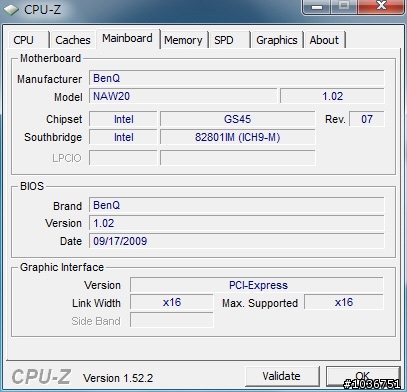
Task: Click the BIOS date 09/17/2009
Action: click(x=237, y=241)
